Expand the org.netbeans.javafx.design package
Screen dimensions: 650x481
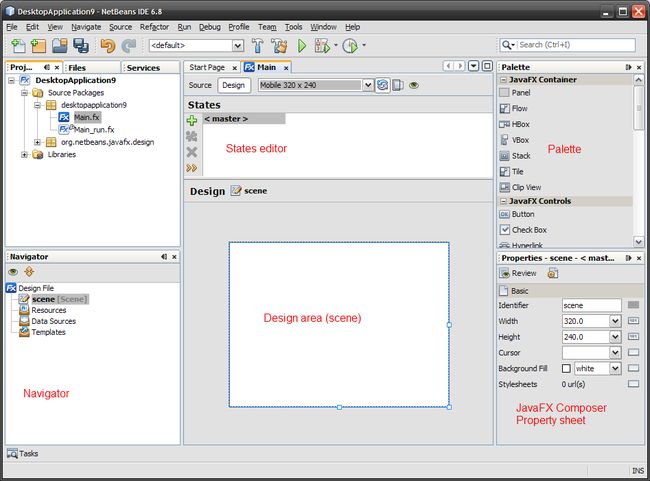click(37, 142)
